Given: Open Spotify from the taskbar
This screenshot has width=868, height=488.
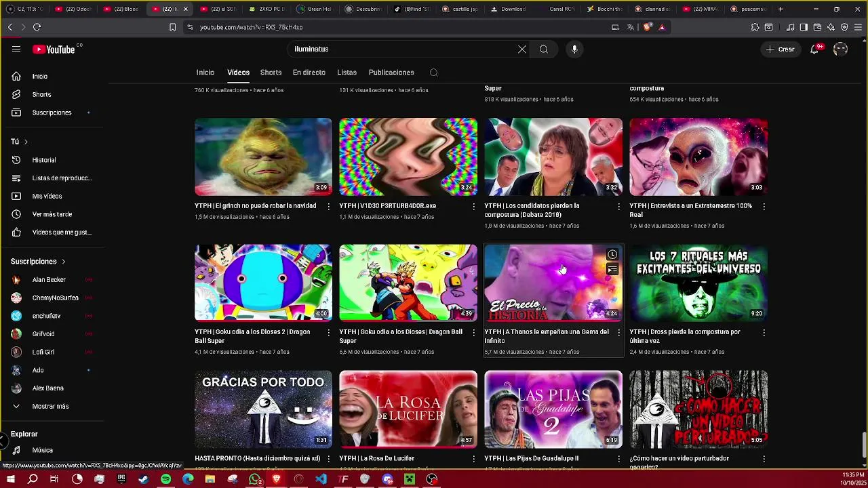Looking at the screenshot, I should pos(166,479).
